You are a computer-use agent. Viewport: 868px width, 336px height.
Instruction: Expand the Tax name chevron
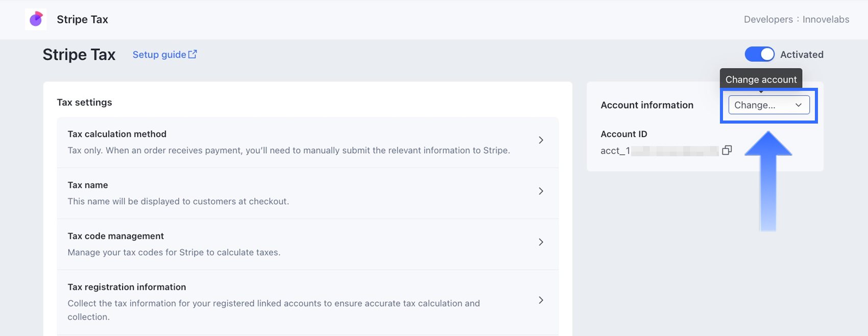click(541, 191)
